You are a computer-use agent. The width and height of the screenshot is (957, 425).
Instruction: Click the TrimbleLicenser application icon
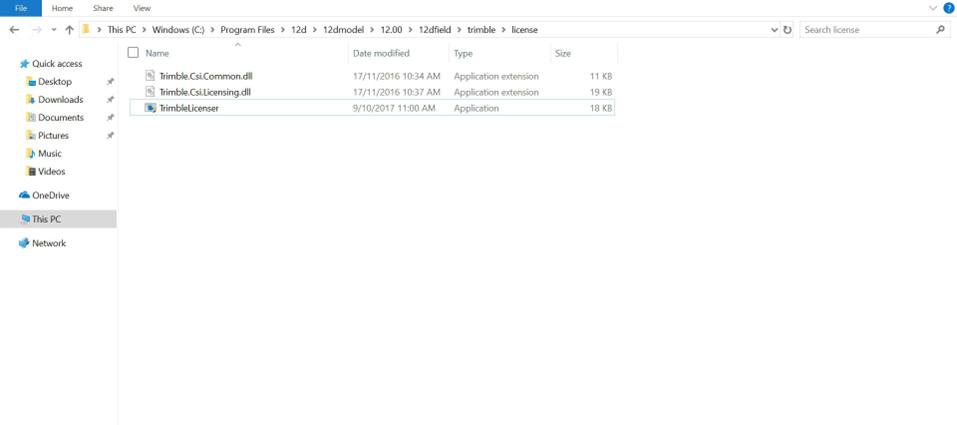pos(150,108)
